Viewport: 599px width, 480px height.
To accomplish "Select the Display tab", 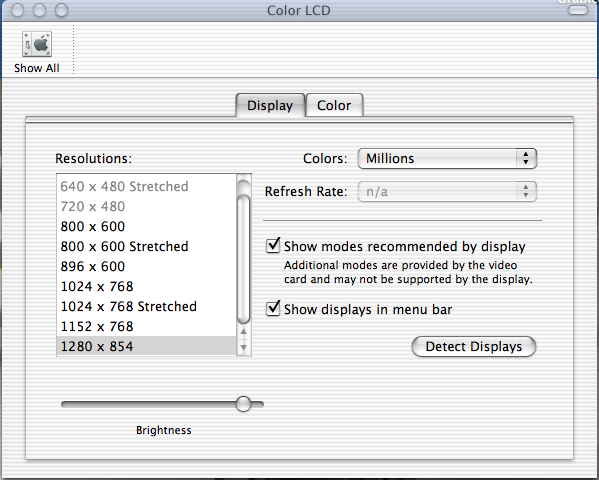I will coord(270,105).
